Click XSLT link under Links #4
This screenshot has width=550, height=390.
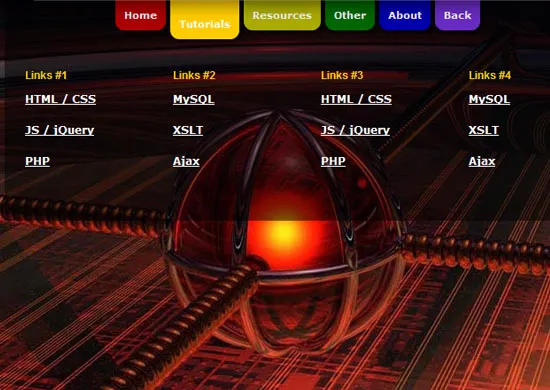[484, 130]
